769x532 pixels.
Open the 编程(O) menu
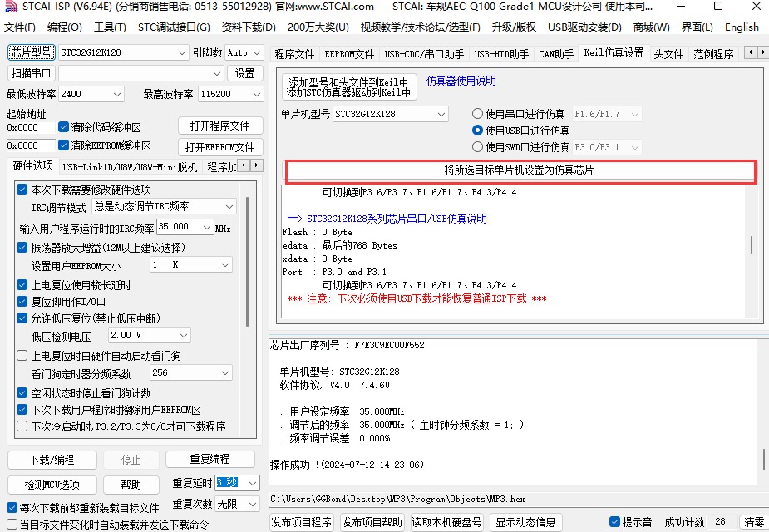[64, 27]
